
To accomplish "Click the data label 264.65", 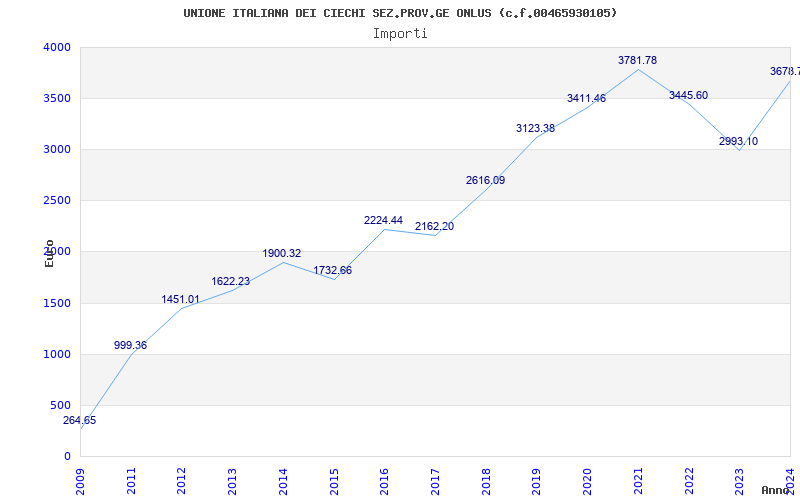I will point(79,421).
